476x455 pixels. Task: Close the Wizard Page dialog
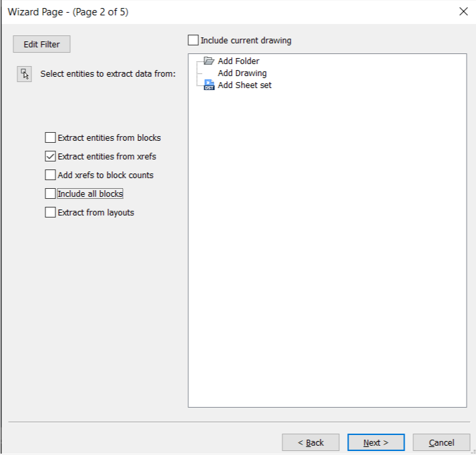(463, 11)
